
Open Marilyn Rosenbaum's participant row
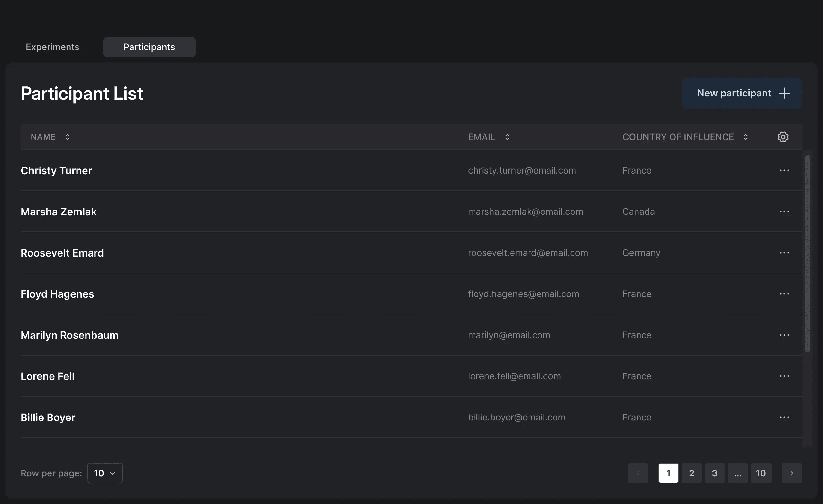(69, 335)
